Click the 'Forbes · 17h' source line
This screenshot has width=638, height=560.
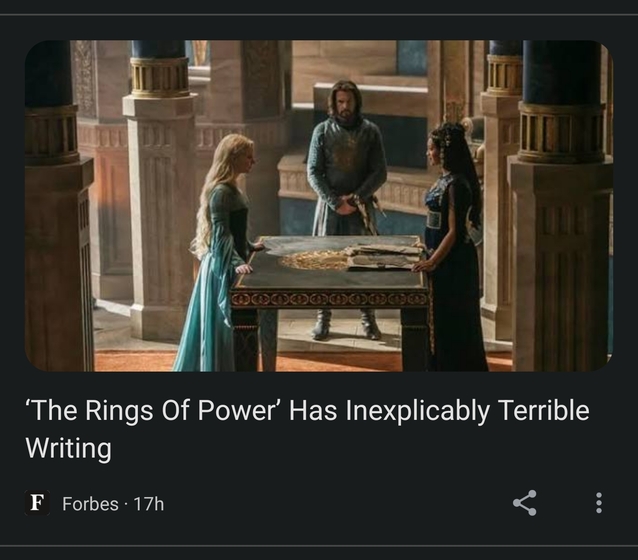click(112, 504)
